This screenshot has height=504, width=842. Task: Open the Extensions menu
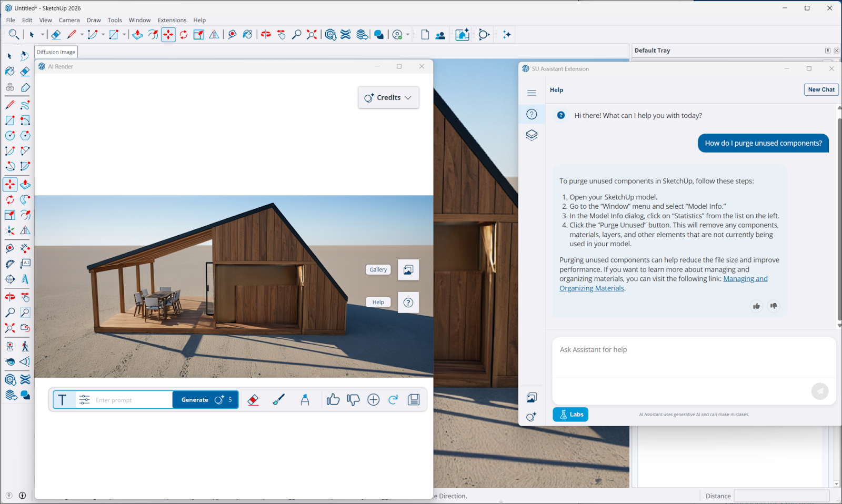coord(172,20)
